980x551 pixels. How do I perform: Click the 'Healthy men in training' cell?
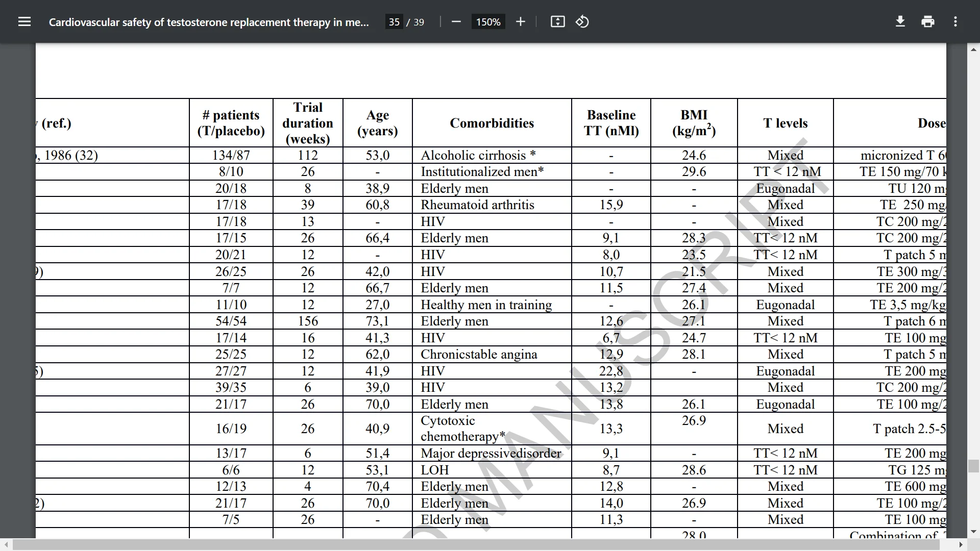(492, 305)
